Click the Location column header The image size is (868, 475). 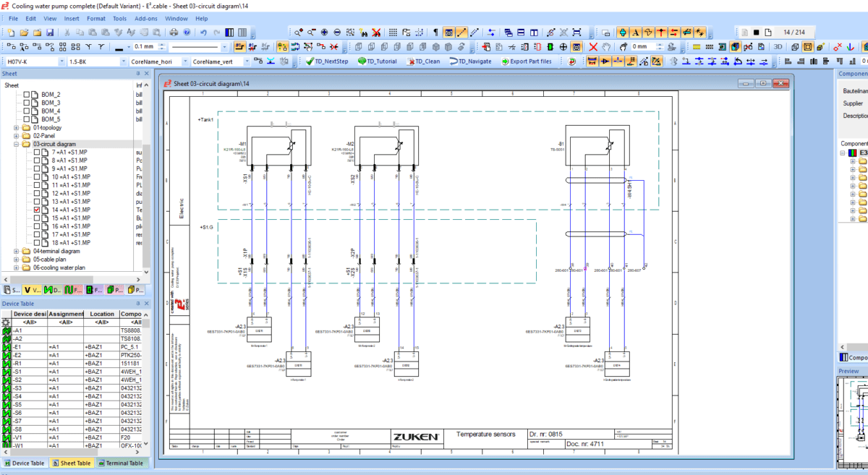click(102, 314)
